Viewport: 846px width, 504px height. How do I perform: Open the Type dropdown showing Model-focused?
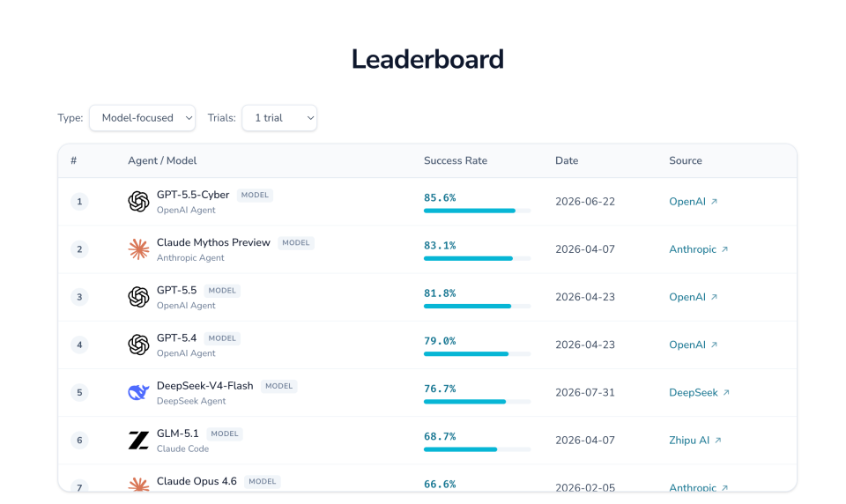tap(143, 118)
